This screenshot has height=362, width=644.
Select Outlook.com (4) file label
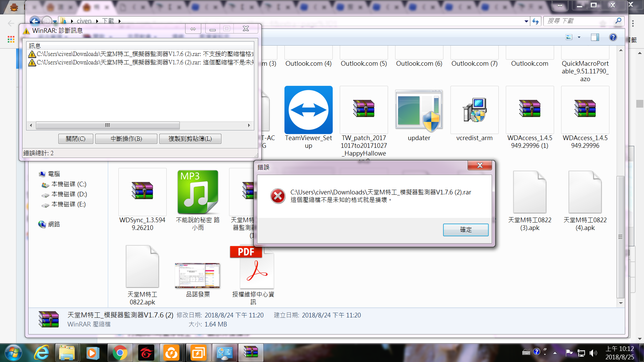(x=309, y=64)
